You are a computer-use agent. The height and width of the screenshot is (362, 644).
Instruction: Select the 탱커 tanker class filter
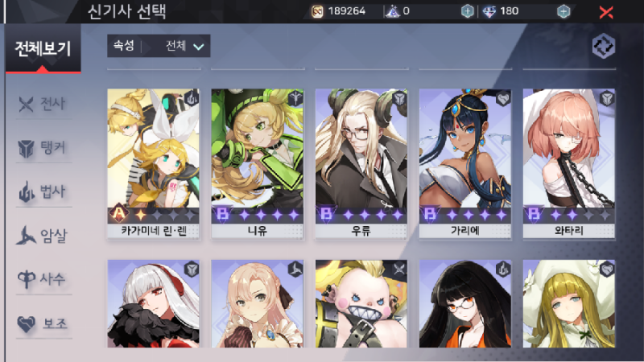click(x=43, y=148)
